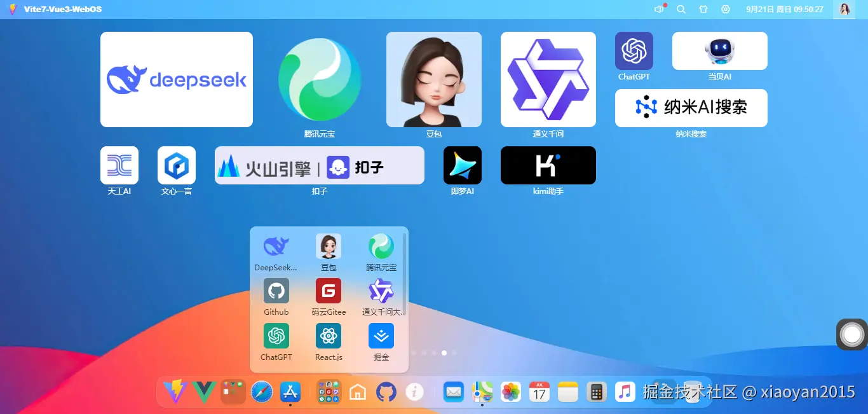Click the user avatar at top right
This screenshot has width=868, height=414.
(845, 9)
